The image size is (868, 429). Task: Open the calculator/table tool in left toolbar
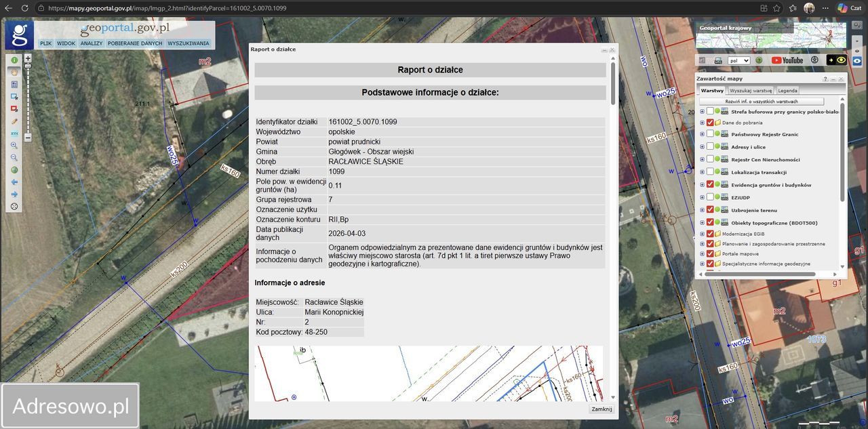click(x=14, y=84)
